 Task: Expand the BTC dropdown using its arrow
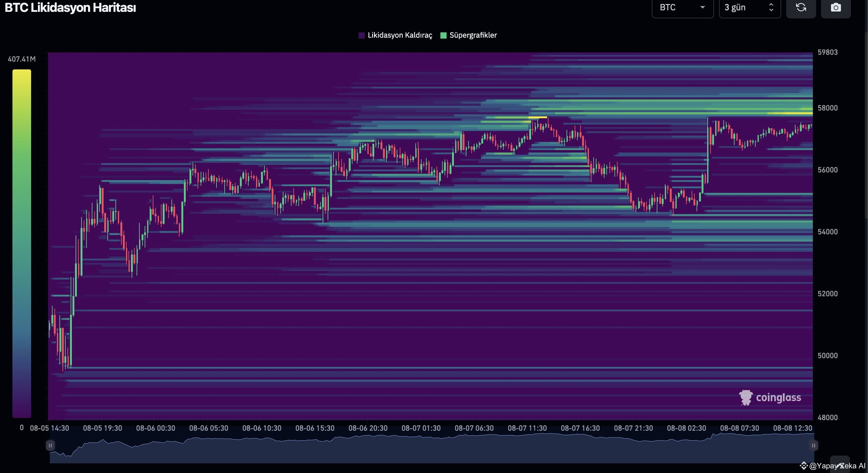point(703,8)
